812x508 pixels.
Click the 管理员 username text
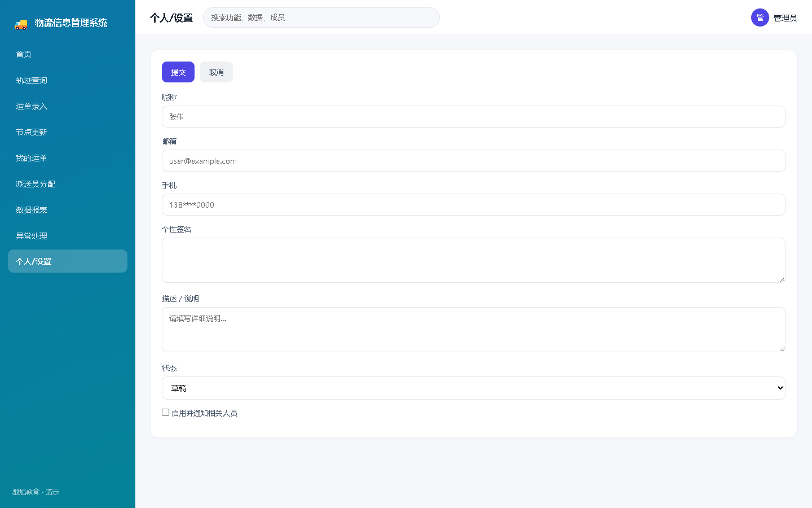785,18
